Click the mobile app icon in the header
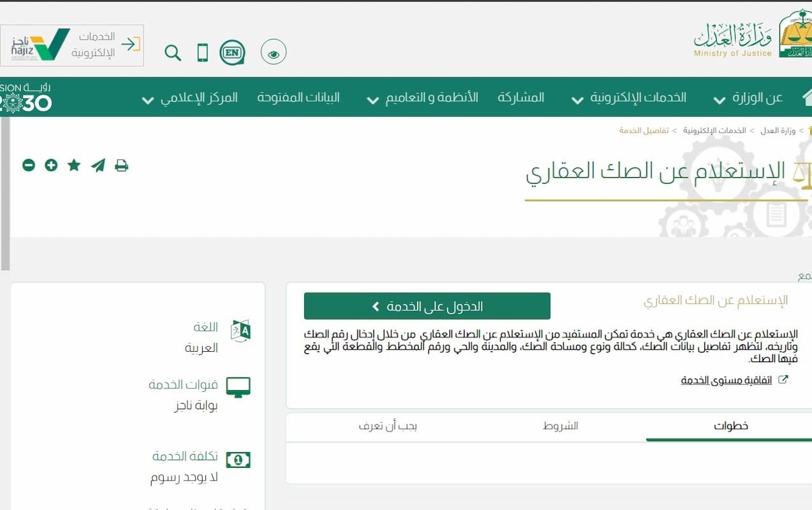Image resolution: width=812 pixels, height=510 pixels. coord(202,52)
